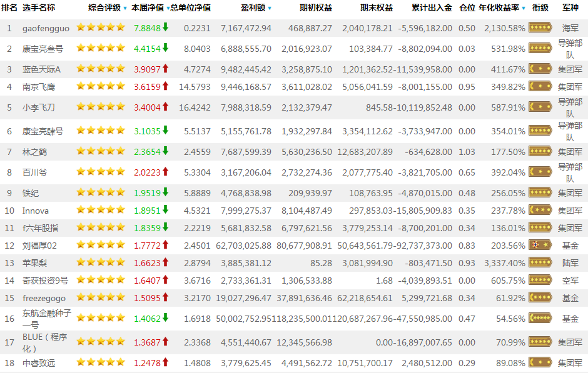Click rank badge icon in 百川爷 row
This screenshot has width=588, height=373.
click(540, 172)
